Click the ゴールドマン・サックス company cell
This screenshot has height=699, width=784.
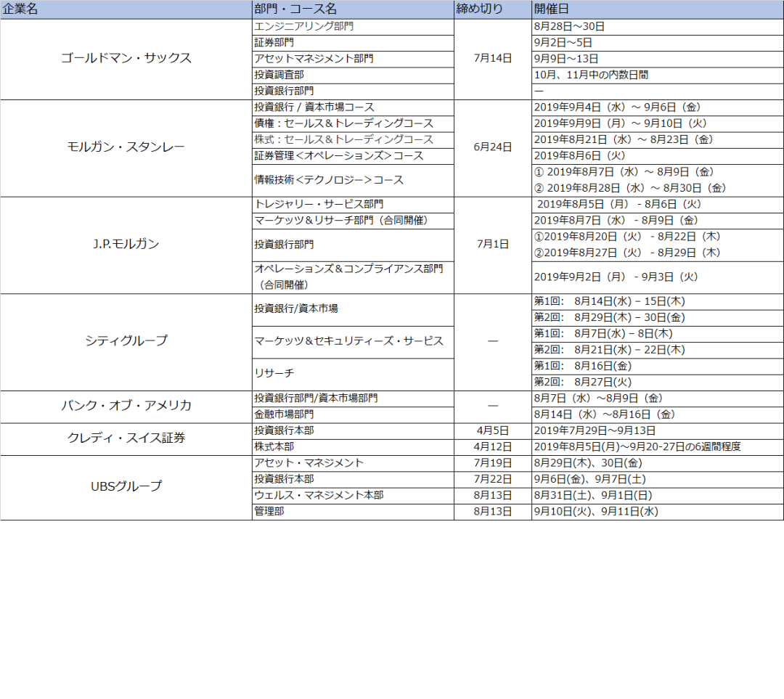tap(126, 59)
